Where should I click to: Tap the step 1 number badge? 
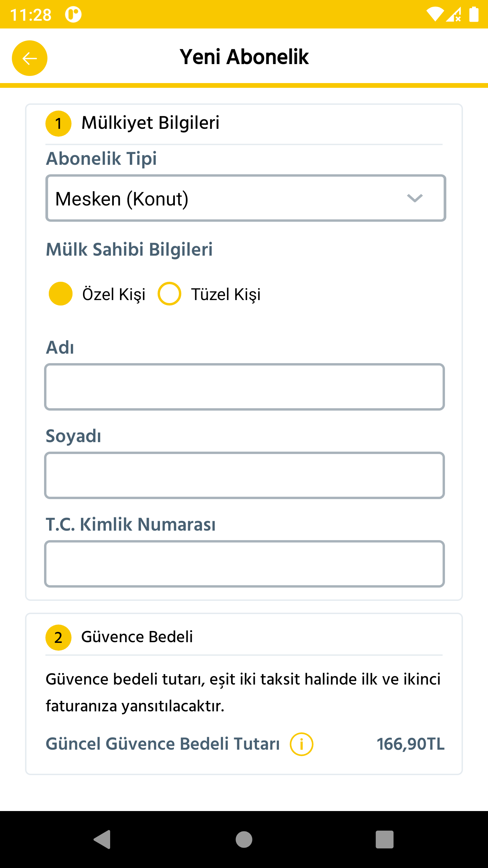coord(58,123)
